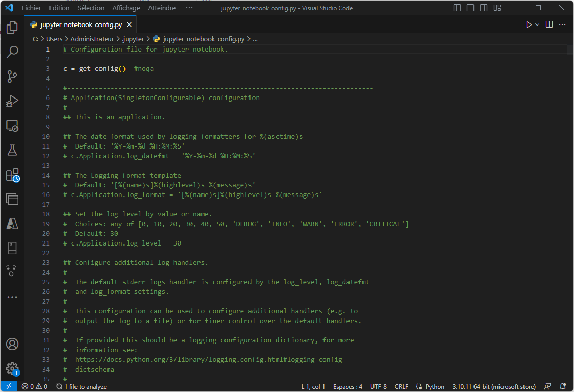Open the Extensions view with clock badge
Image resolution: width=574 pixels, height=392 pixels.
coord(12,175)
